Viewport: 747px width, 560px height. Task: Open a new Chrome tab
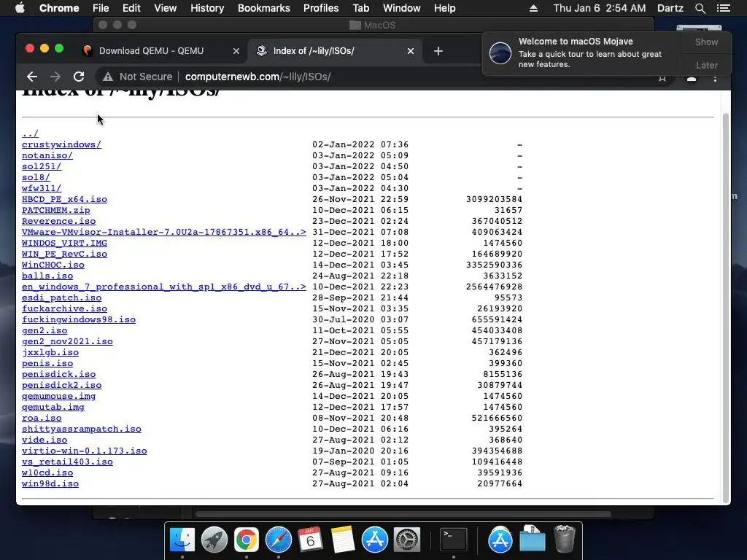(x=438, y=51)
